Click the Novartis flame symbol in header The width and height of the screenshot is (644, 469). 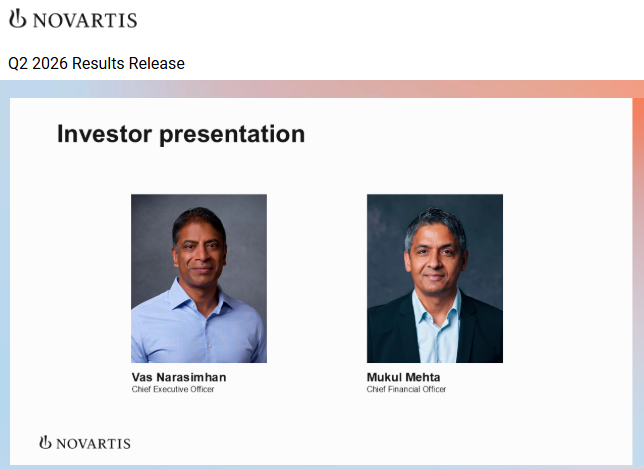pos(18,19)
